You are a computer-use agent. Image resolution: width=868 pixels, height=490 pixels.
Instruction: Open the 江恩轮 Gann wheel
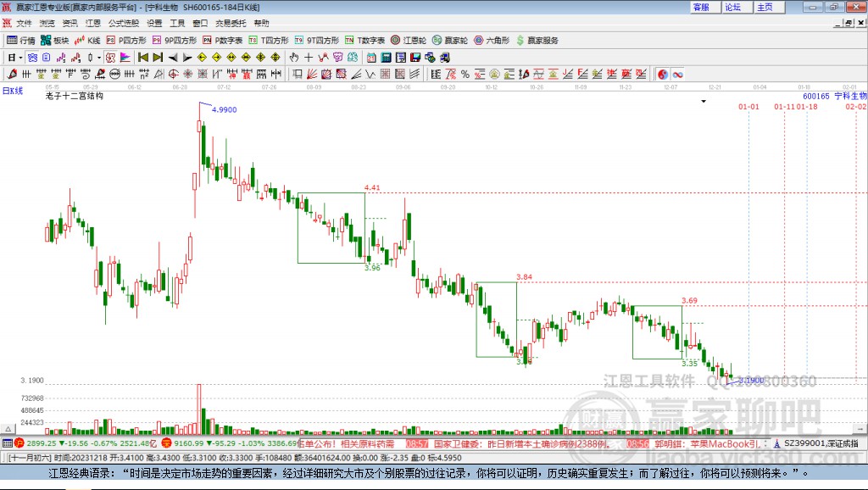click(409, 40)
